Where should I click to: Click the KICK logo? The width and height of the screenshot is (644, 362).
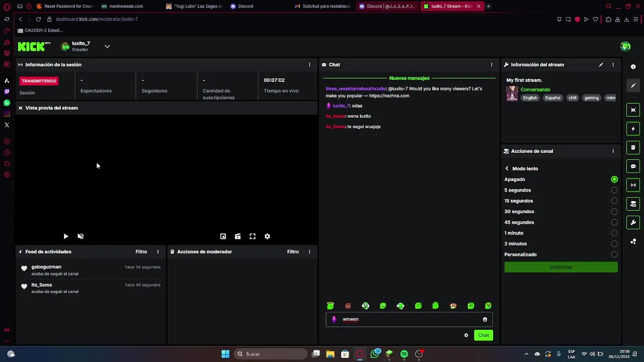coord(34,47)
